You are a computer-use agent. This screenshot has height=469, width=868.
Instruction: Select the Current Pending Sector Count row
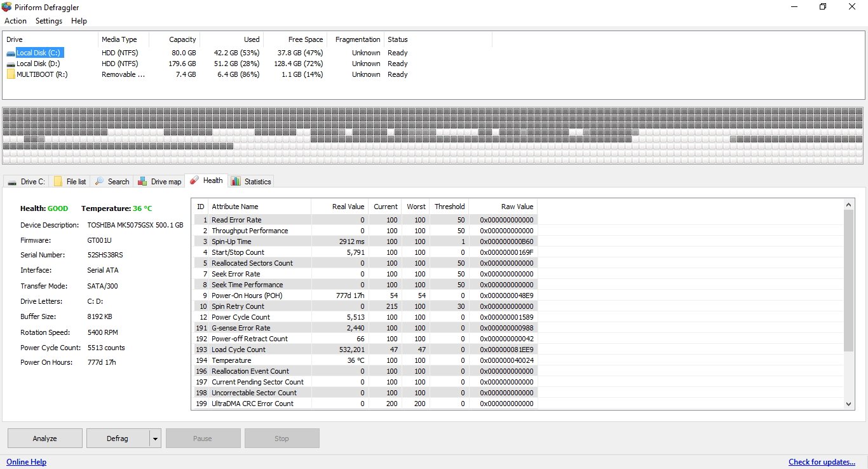tap(365, 382)
